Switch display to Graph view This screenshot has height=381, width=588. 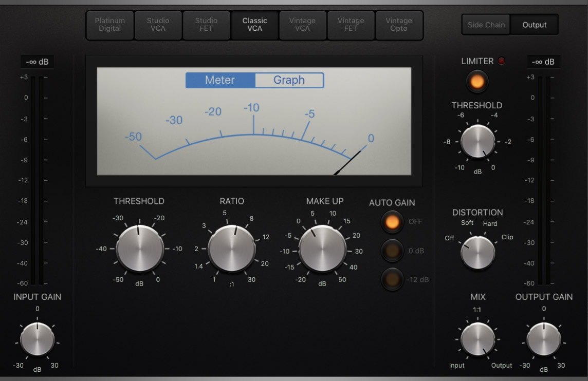(x=289, y=80)
